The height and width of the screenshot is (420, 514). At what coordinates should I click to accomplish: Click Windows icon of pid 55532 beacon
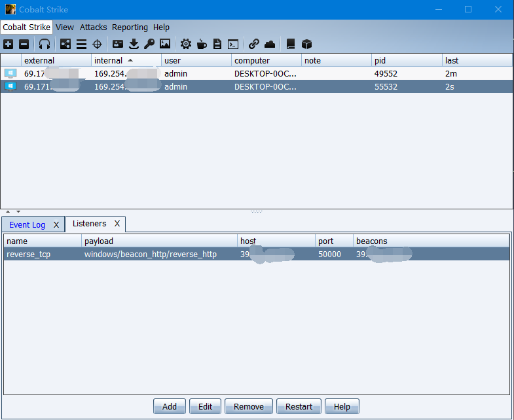10,86
